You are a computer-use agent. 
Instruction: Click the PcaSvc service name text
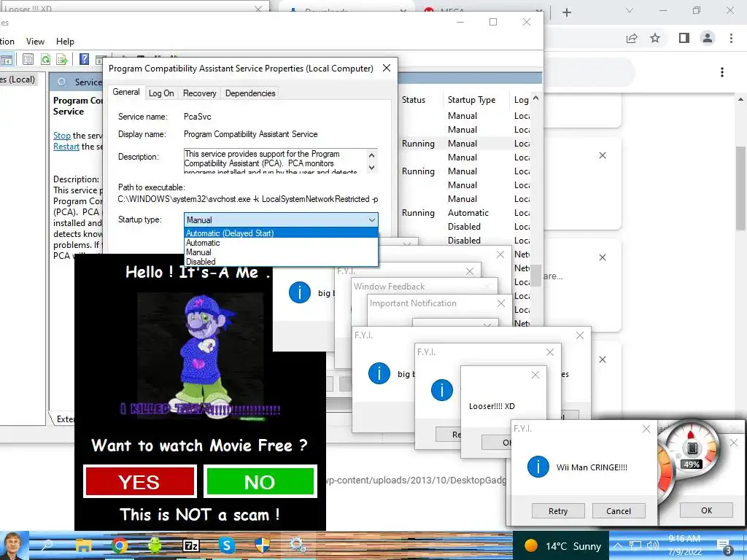tap(197, 117)
